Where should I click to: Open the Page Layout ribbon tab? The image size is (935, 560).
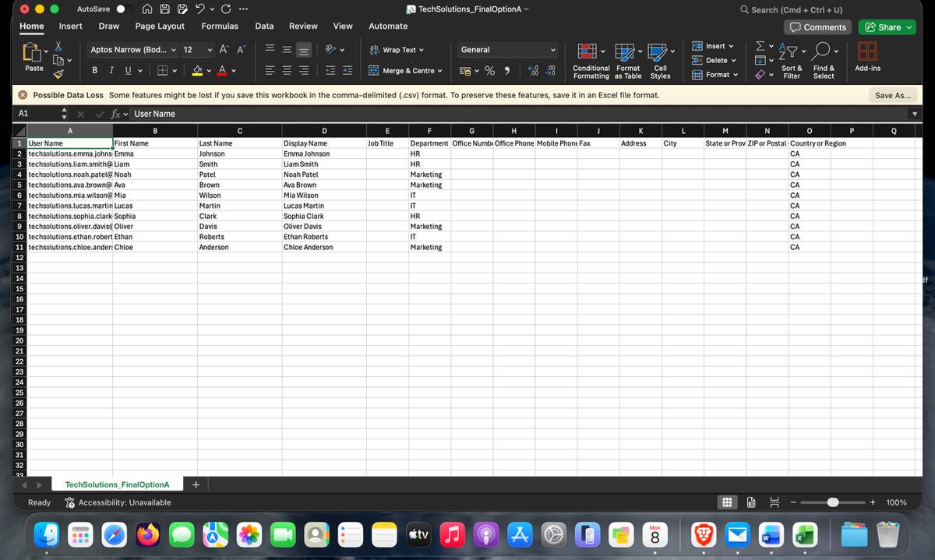coord(160,26)
